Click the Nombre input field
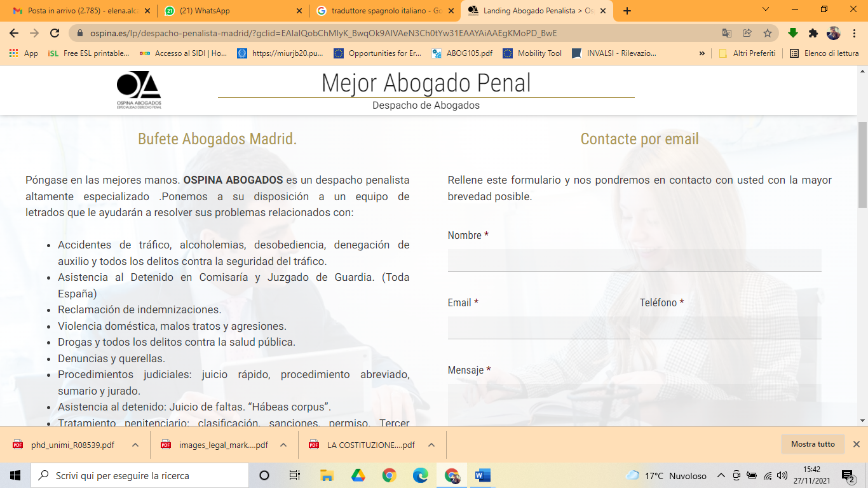The width and height of the screenshot is (868, 488). (x=634, y=260)
